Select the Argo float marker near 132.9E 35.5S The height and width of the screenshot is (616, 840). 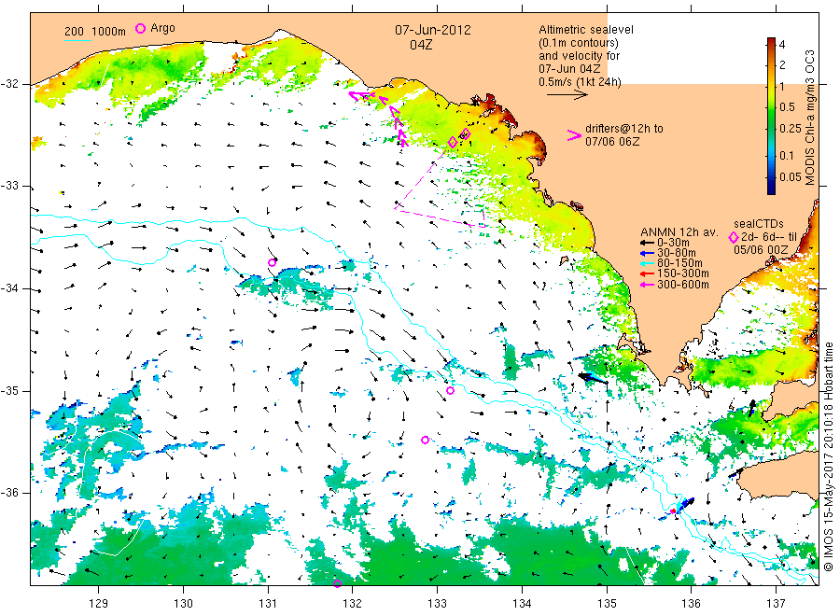(425, 440)
